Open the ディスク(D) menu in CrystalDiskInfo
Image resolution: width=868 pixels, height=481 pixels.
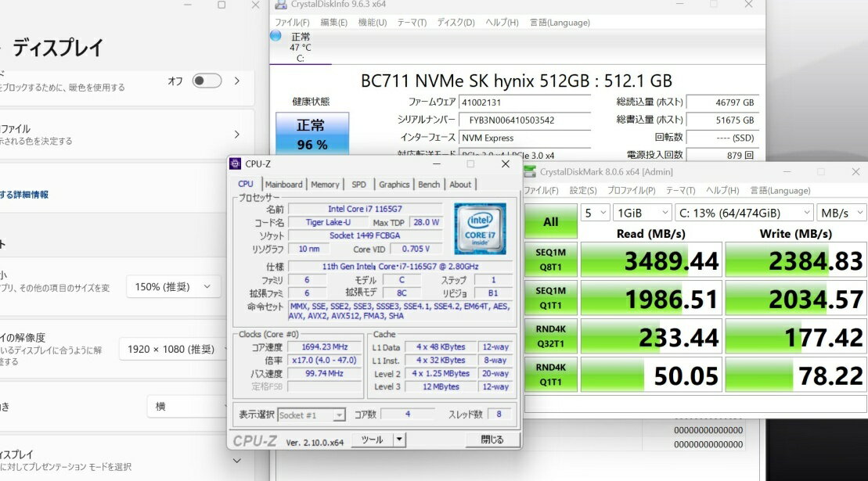point(456,23)
